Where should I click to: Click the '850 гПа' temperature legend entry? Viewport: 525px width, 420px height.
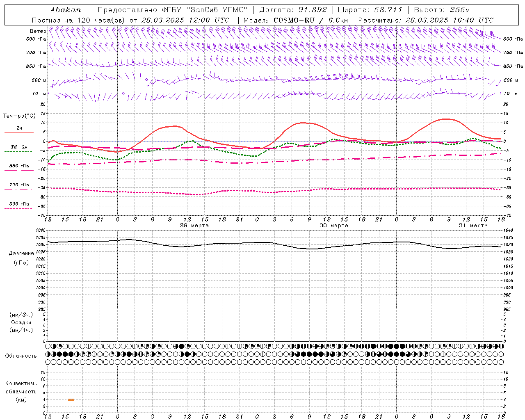(19, 166)
